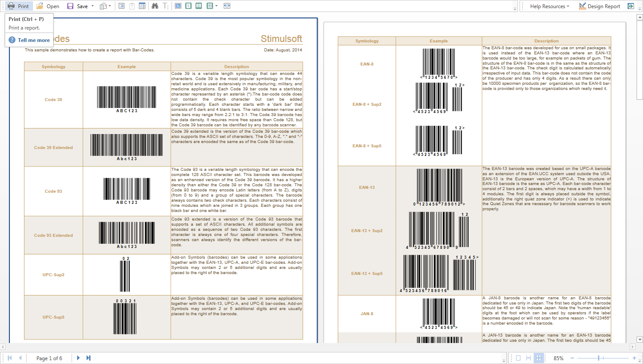This screenshot has height=364, width=643.
Task: Jump to the last page
Action: point(88,358)
